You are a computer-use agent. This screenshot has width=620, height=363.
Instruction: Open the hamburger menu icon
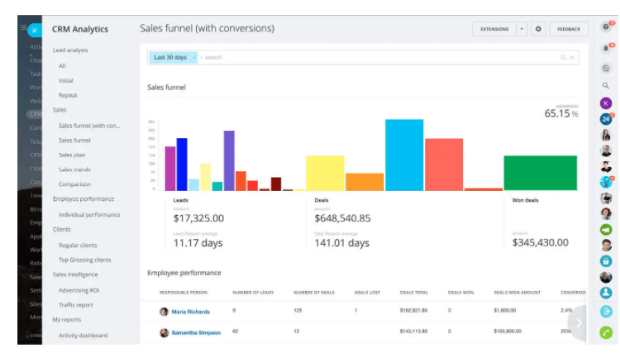point(23,27)
